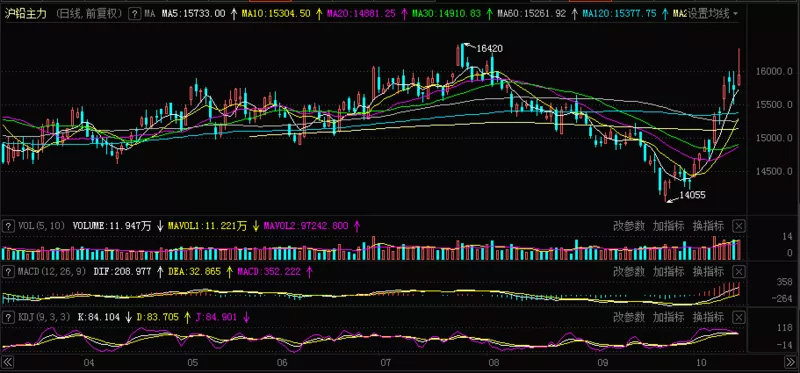Click 改参数 in the VOL panel
This screenshot has height=373, width=800.
point(629,226)
